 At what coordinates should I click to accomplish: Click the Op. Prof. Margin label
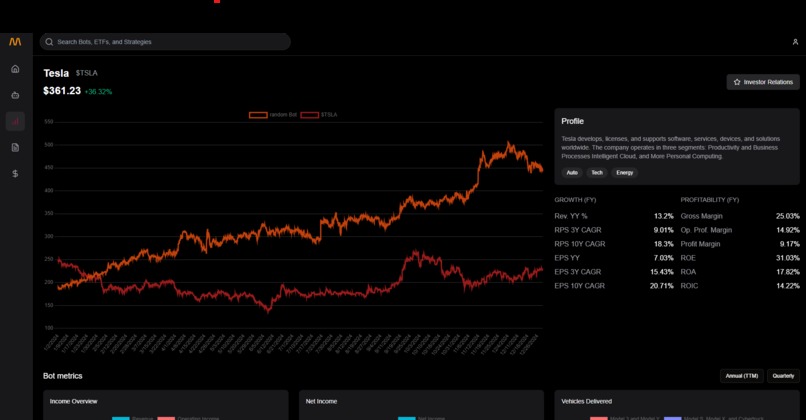pos(706,230)
